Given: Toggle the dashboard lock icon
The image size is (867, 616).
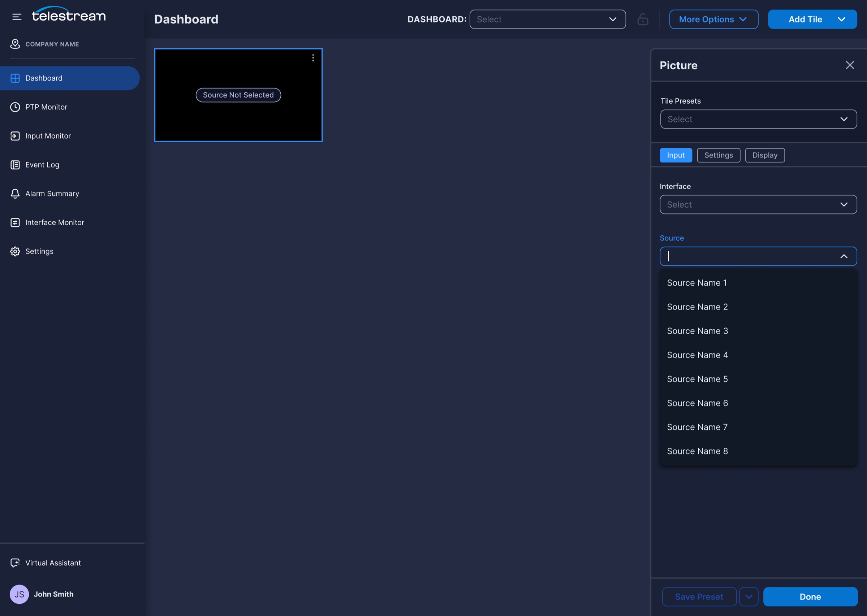Looking at the screenshot, I should 643,19.
